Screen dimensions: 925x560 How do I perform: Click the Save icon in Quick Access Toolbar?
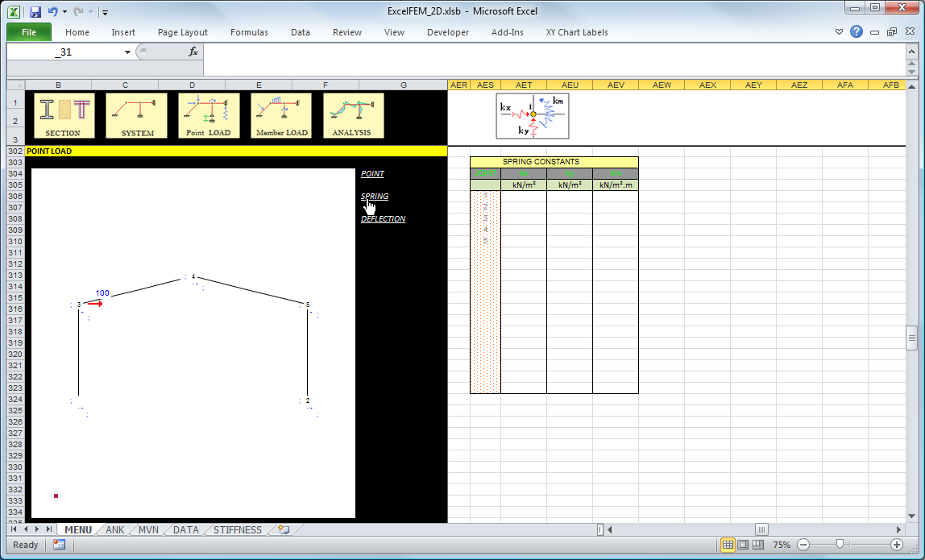[x=35, y=11]
